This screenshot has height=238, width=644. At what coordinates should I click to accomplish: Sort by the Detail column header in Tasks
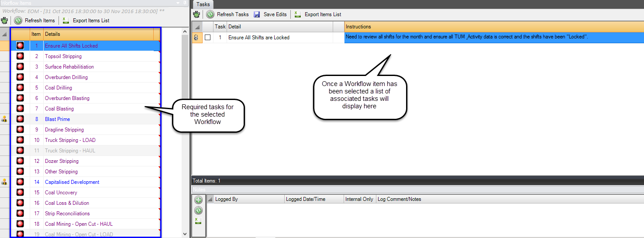click(x=279, y=27)
